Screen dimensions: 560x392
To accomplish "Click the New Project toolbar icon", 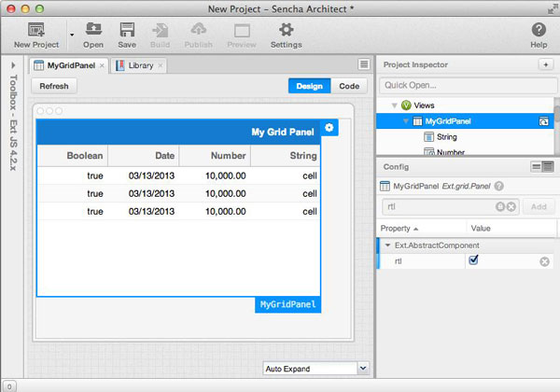I will (x=36, y=31).
